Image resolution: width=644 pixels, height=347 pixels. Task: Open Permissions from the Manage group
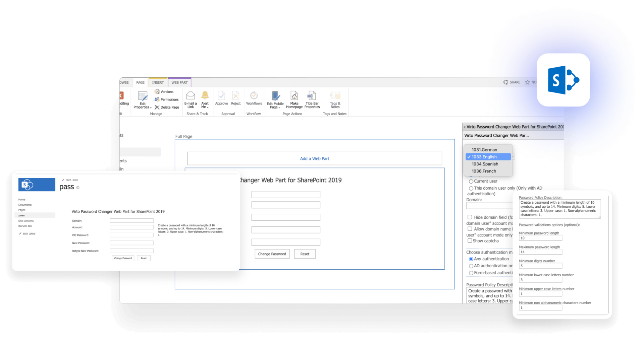pos(166,99)
